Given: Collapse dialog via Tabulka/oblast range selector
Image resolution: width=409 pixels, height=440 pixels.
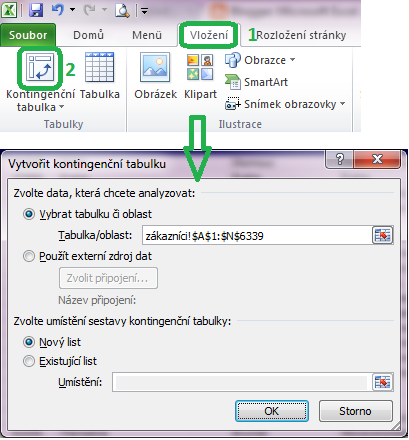Looking at the screenshot, I should [383, 235].
